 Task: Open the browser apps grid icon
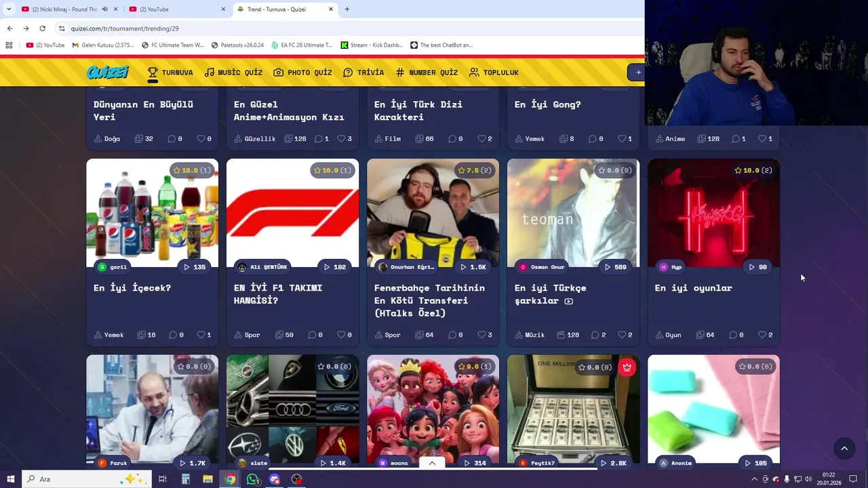point(9,45)
